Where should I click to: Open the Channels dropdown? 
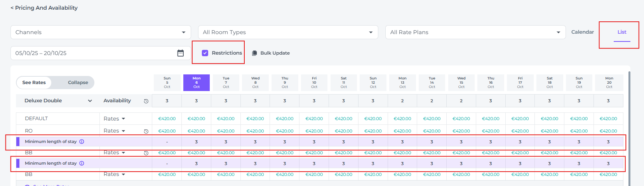click(x=101, y=32)
